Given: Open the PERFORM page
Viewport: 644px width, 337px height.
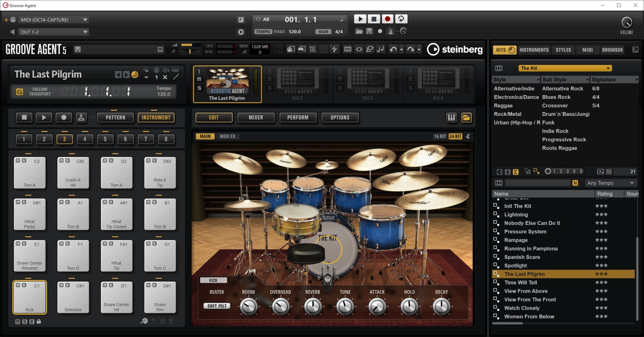Looking at the screenshot, I should click(x=298, y=118).
